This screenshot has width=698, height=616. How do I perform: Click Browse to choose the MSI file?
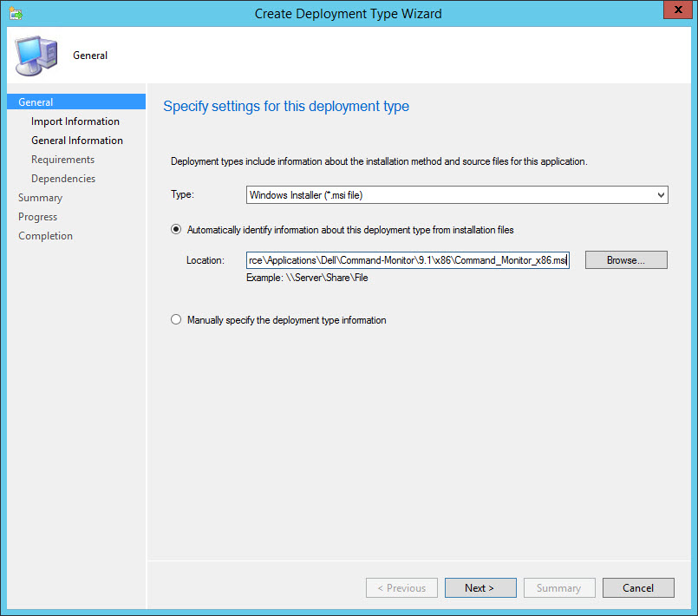point(626,260)
